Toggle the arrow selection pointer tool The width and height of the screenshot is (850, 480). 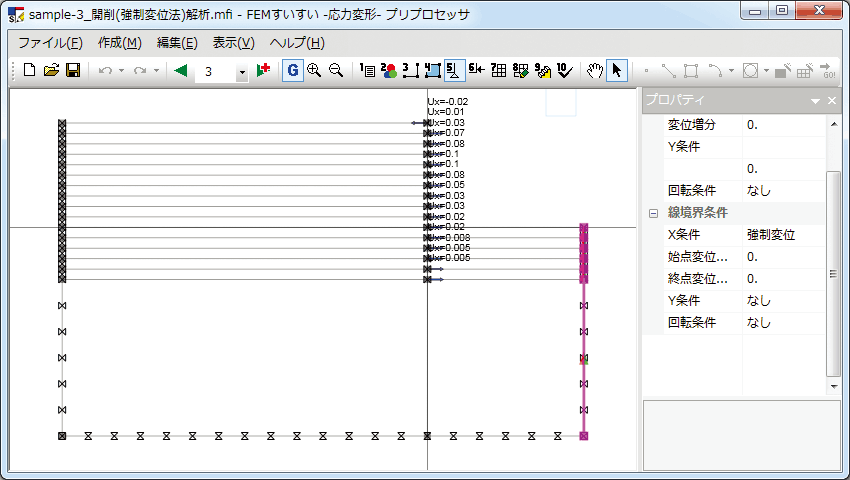point(616,71)
